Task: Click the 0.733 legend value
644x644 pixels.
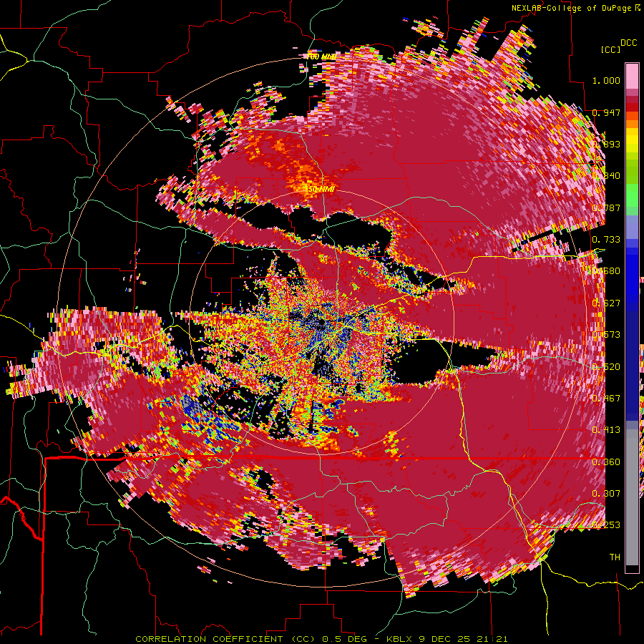Action: click(x=606, y=240)
